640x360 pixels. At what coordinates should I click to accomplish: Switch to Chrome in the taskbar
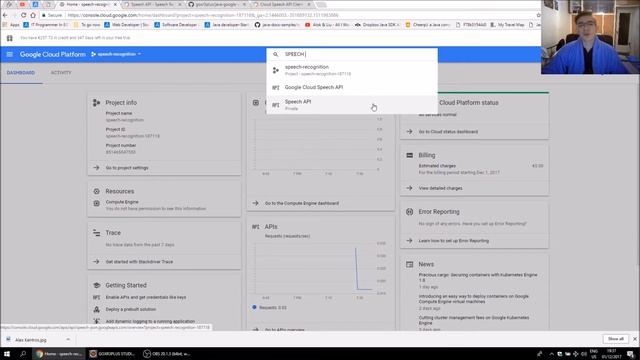pos(59,354)
